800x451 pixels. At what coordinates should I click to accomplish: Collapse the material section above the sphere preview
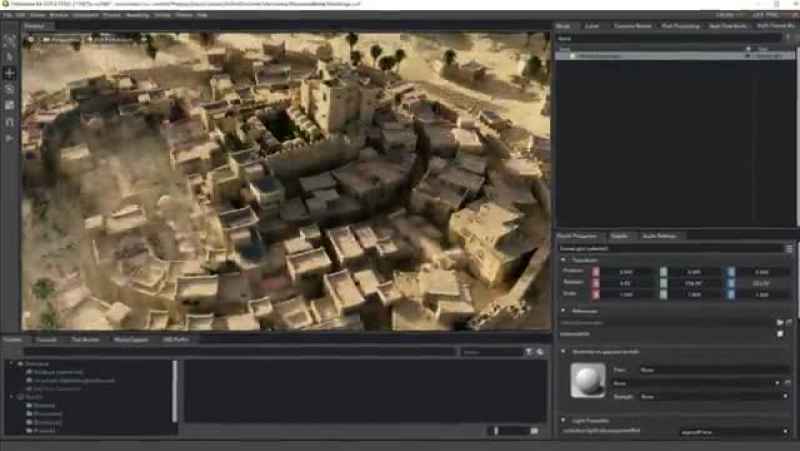[x=564, y=352]
